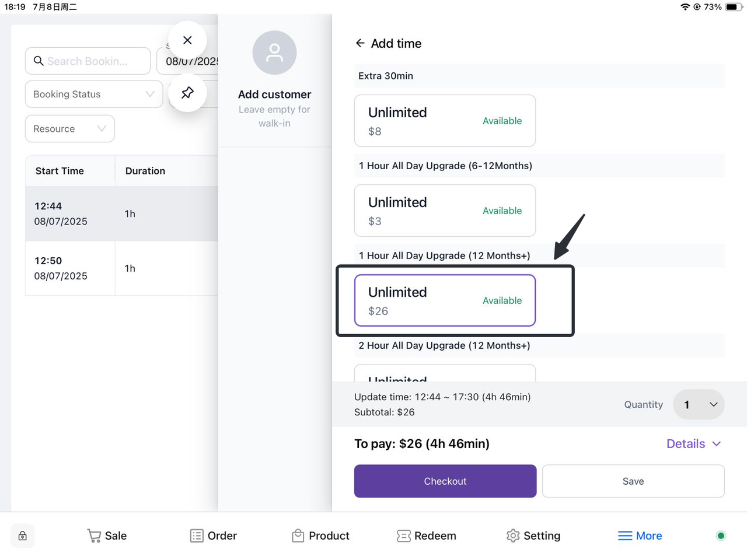
Task: Click the Save button
Action: point(633,481)
